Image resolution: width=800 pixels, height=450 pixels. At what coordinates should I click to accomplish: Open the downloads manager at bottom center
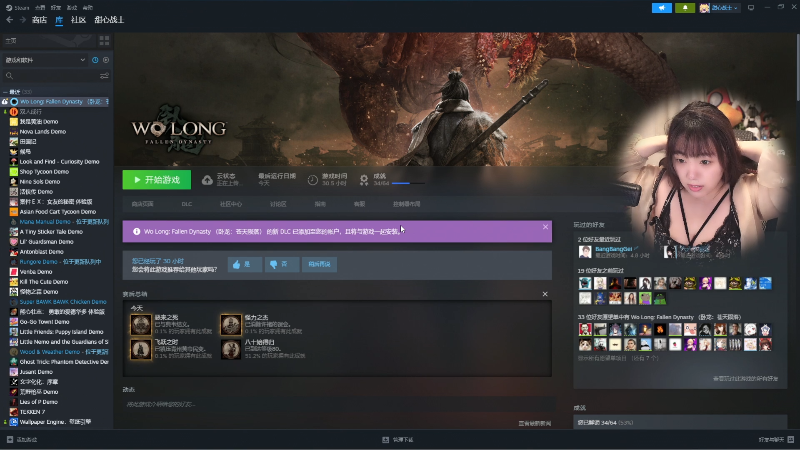pyautogui.click(x=398, y=439)
